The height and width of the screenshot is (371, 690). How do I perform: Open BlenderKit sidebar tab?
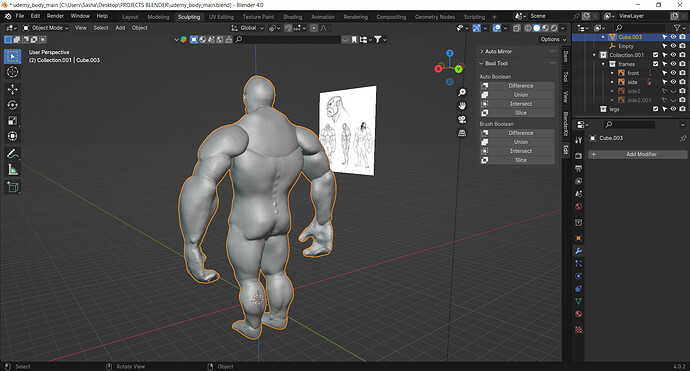[x=566, y=125]
